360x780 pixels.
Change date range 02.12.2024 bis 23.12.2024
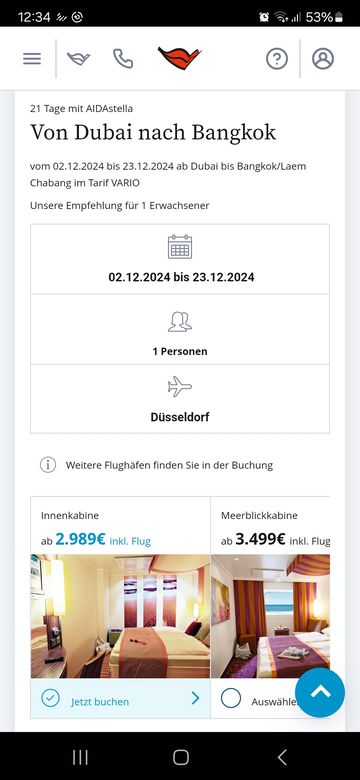(181, 277)
